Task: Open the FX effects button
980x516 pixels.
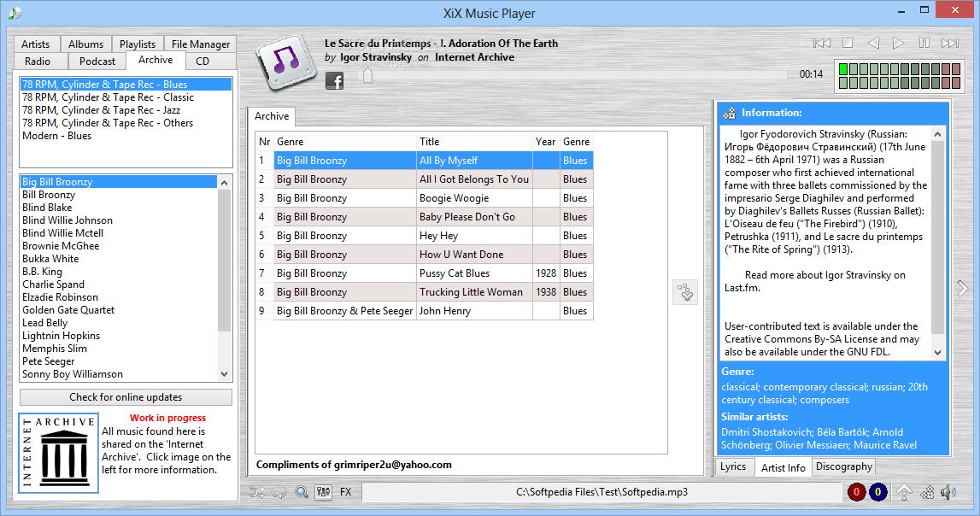Action: tap(346, 492)
